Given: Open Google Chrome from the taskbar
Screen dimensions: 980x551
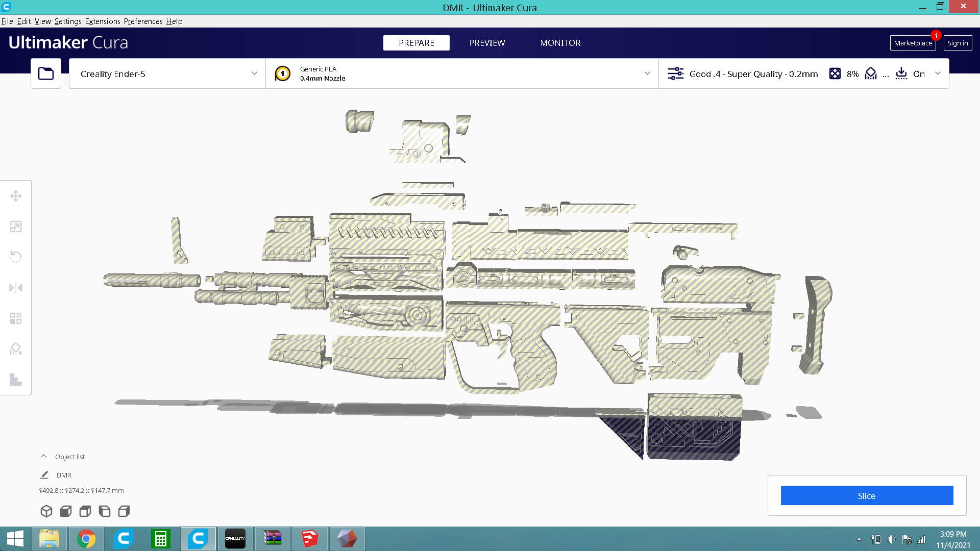Looking at the screenshot, I should 86,539.
